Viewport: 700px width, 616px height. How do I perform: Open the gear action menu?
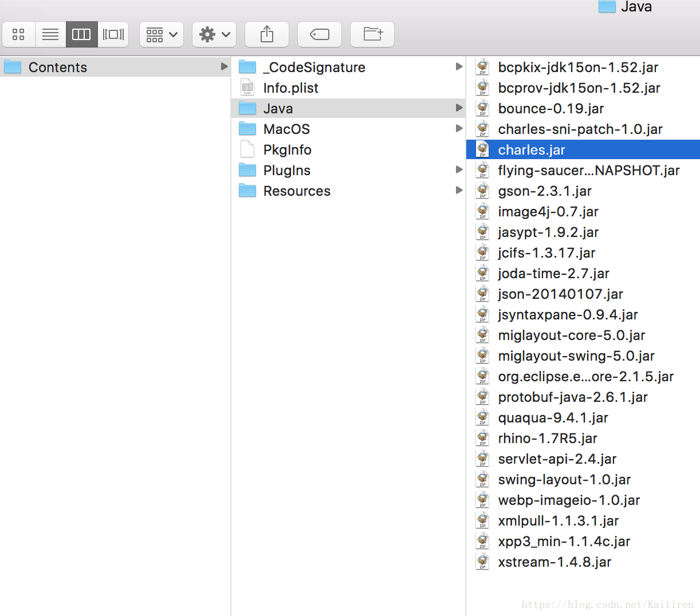point(214,34)
